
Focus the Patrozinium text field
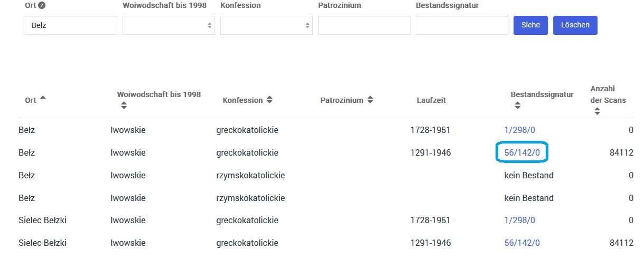364,25
